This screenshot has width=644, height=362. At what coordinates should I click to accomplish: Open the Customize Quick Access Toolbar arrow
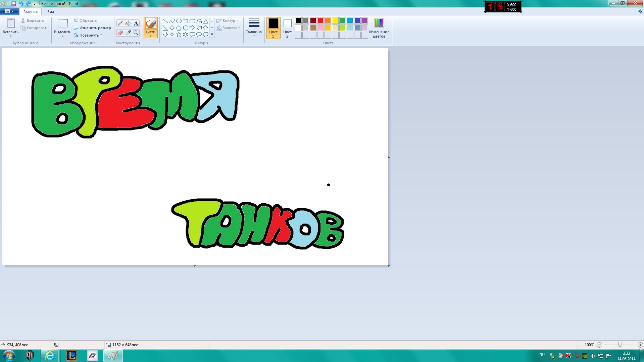click(x=35, y=4)
